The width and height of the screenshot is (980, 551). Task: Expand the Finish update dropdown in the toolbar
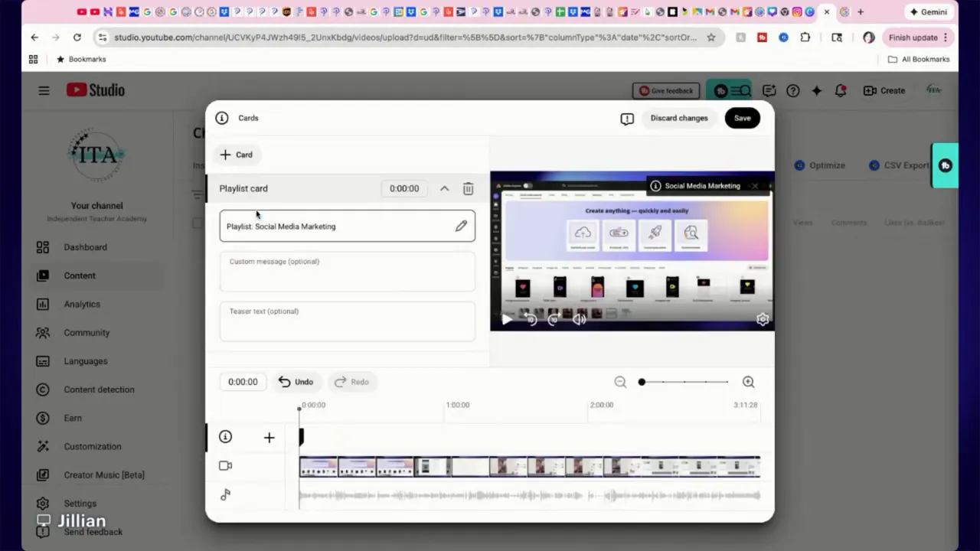click(x=946, y=37)
